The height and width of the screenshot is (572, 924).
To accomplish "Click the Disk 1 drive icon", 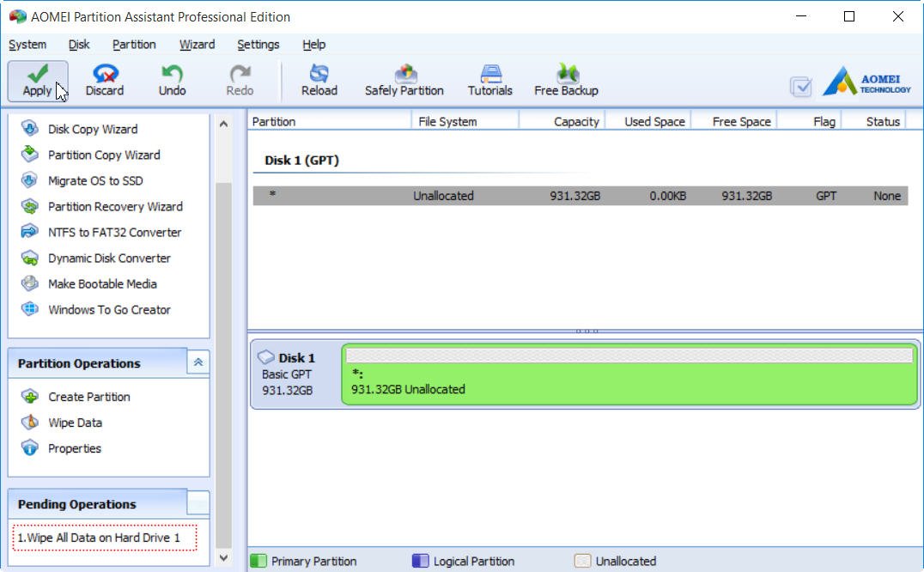I will [265, 357].
